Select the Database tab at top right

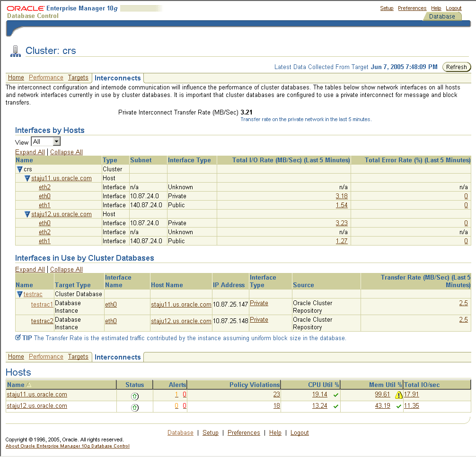pos(442,16)
